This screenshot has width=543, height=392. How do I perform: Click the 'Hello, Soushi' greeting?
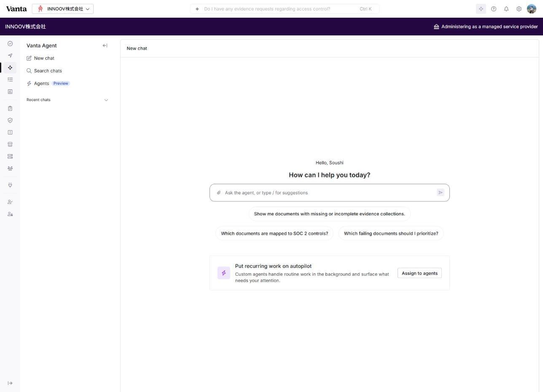point(330,163)
